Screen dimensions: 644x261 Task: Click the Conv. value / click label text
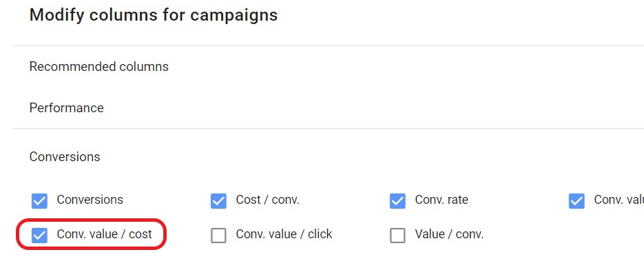point(284,234)
